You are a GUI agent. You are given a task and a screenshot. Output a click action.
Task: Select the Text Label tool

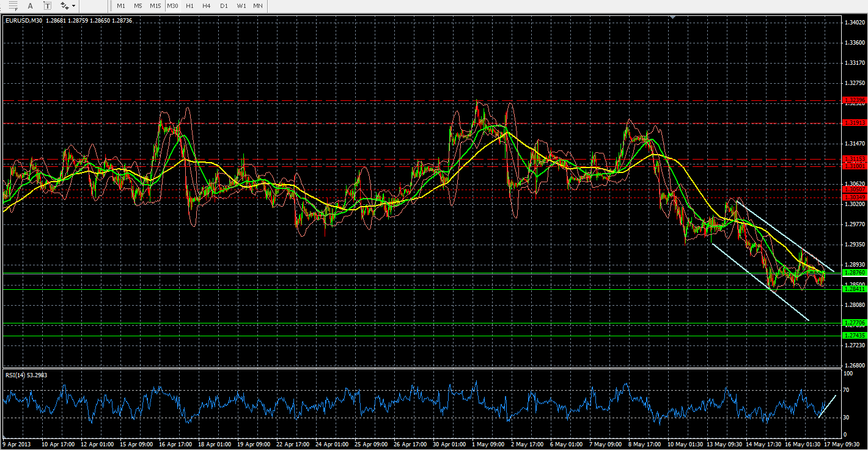(48, 6)
